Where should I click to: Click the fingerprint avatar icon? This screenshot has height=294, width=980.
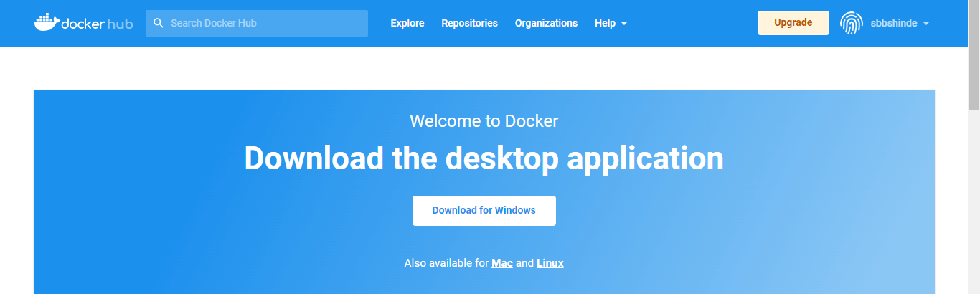pos(851,23)
